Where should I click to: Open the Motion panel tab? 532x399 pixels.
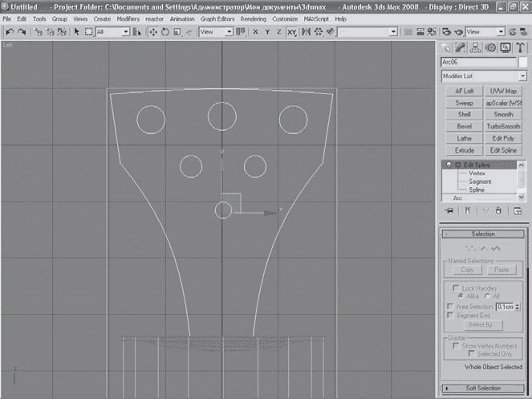pos(490,47)
